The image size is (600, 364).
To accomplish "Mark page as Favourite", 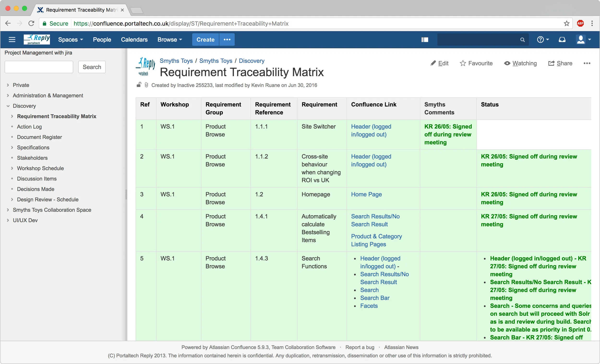I will (476, 63).
